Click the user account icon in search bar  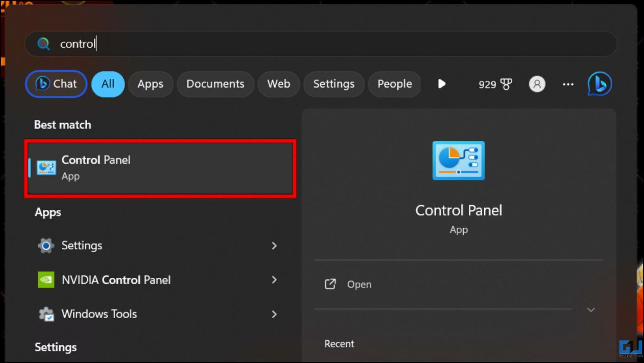(x=537, y=84)
